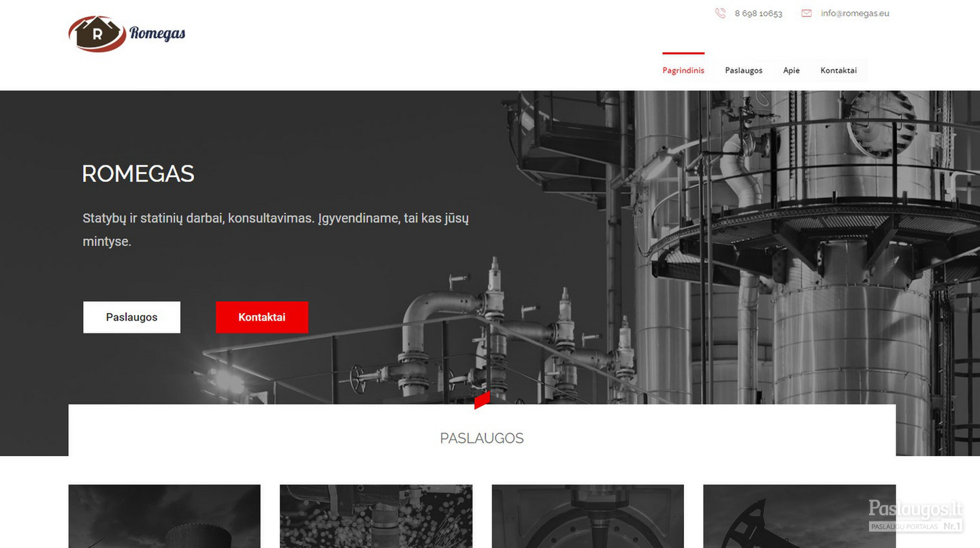
Task: Open the info@romegas.eu email link
Action: coord(855,13)
